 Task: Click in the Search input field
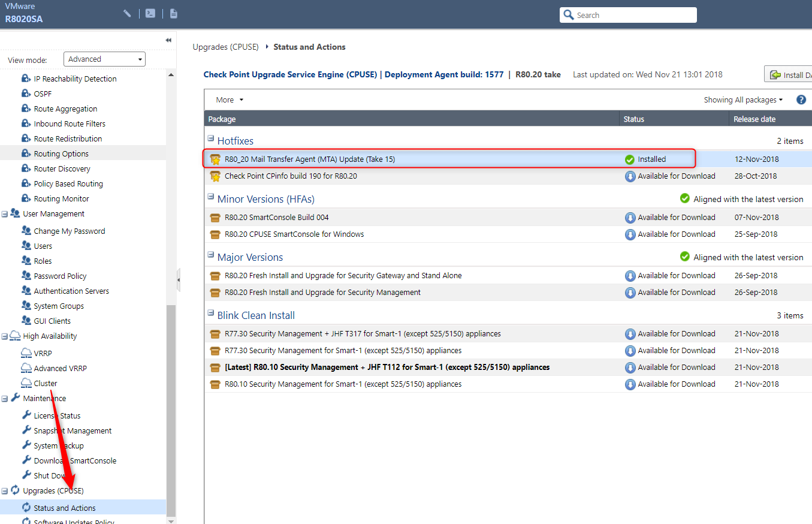coord(628,15)
